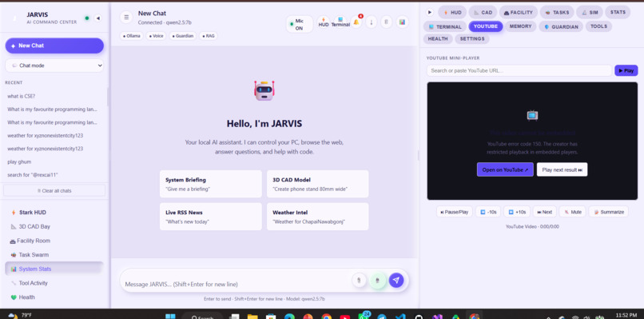Click the Clear all chats button
This screenshot has width=644, height=319.
coord(54,191)
